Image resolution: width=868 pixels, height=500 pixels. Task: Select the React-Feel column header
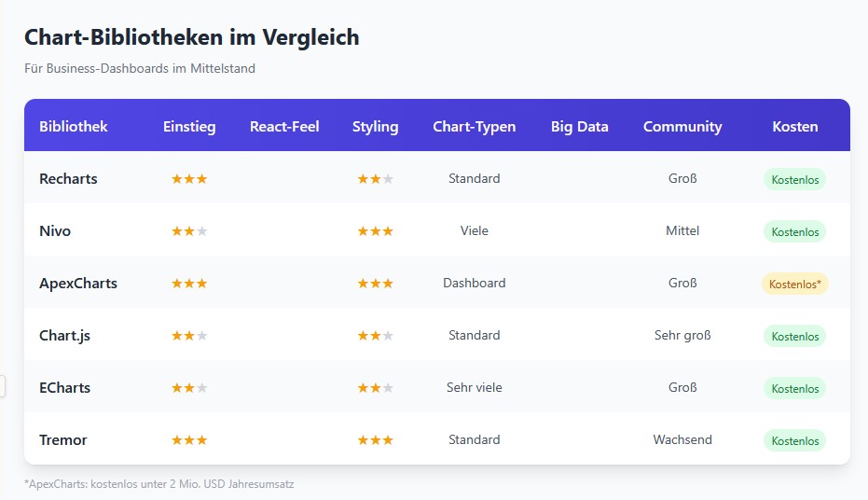(284, 126)
